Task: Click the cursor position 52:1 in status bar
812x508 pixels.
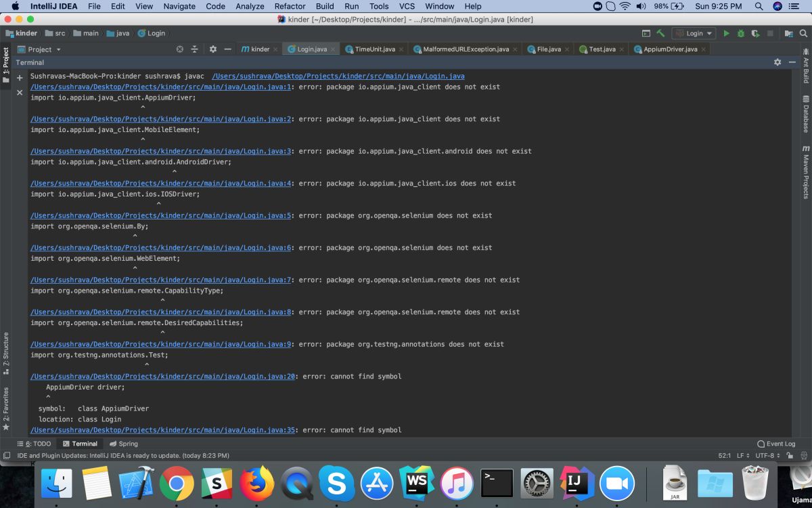Action: click(x=725, y=456)
